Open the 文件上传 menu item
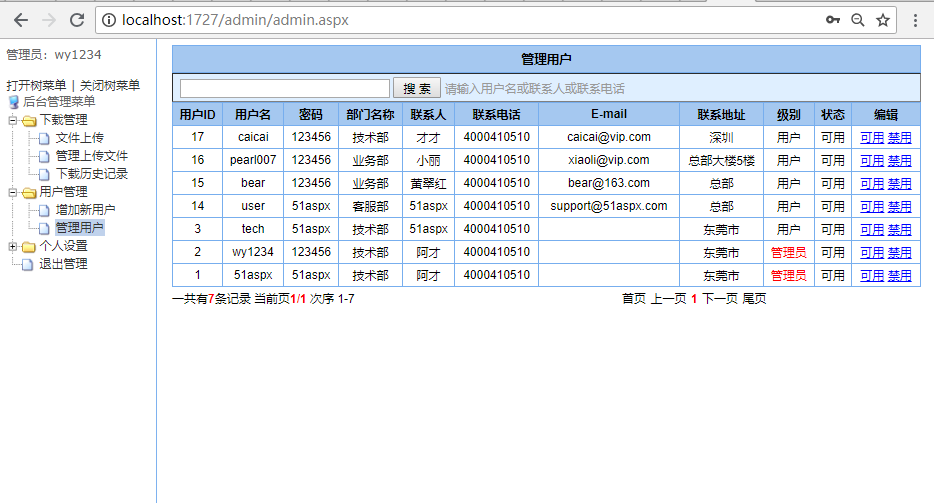 (x=79, y=138)
